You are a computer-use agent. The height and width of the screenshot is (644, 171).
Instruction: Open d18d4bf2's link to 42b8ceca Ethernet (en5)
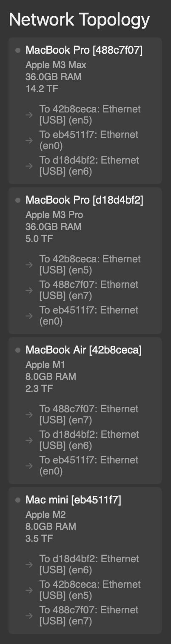click(90, 264)
